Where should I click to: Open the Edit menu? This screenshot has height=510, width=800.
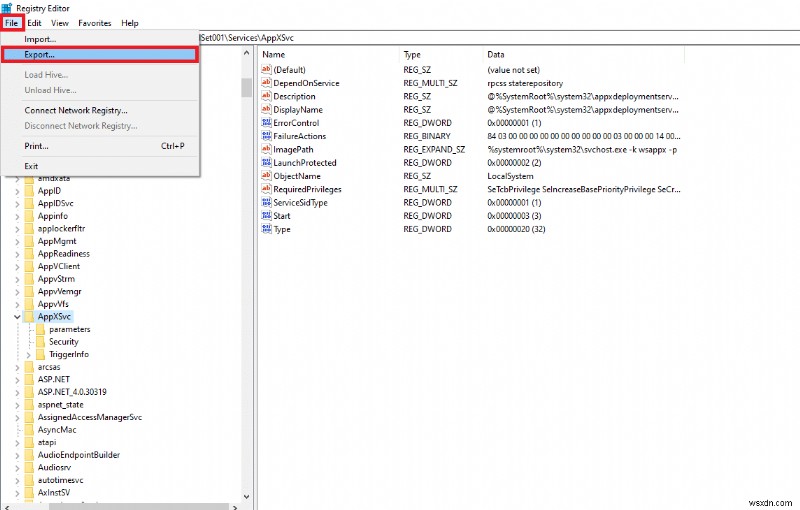click(x=34, y=23)
